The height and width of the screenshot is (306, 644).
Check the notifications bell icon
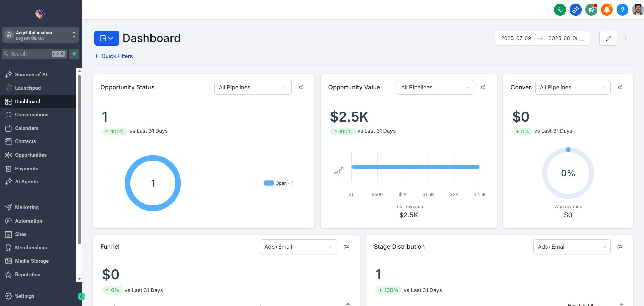(606, 9)
